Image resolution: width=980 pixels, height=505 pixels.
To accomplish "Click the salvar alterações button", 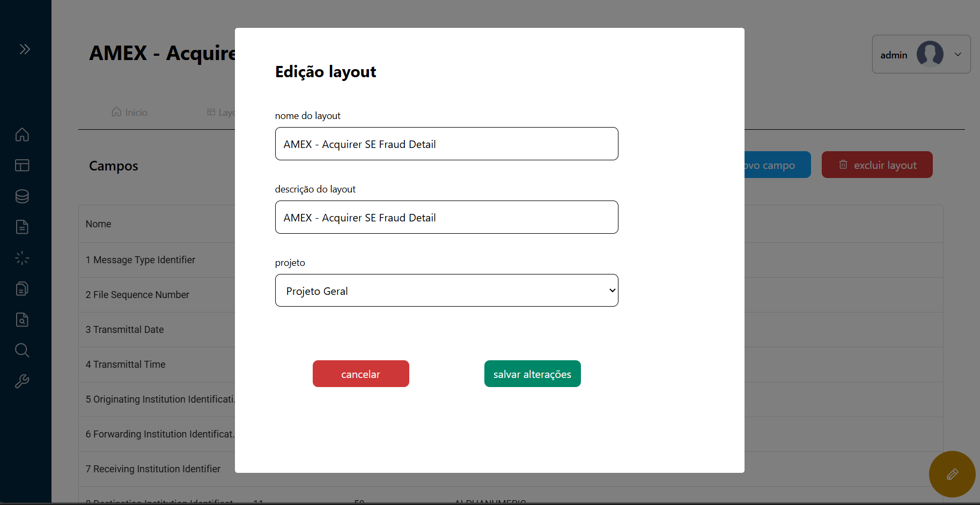I will tap(532, 374).
